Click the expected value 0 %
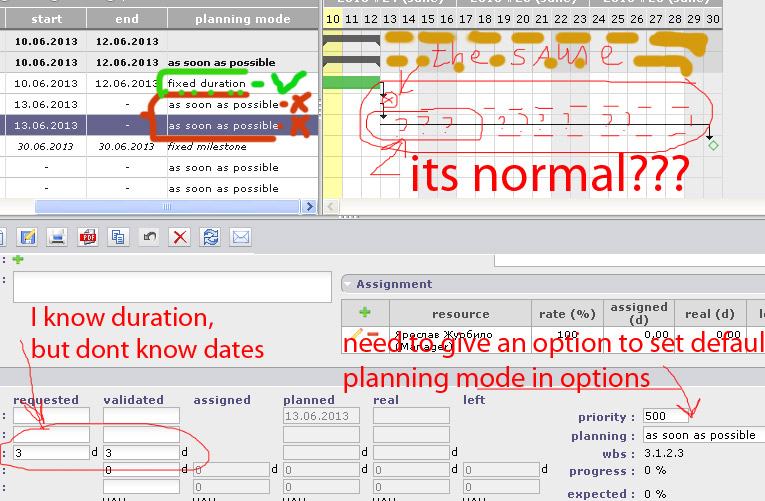The height and width of the screenshot is (501, 765). coord(655,494)
